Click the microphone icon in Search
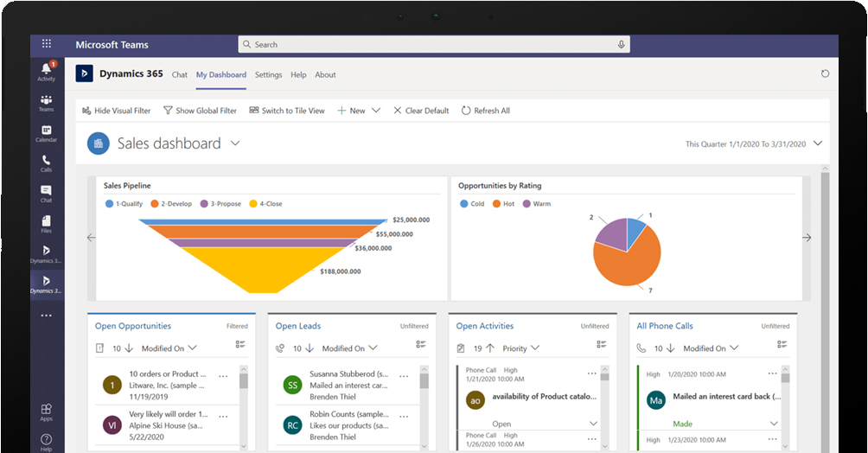868x453 pixels. click(621, 44)
